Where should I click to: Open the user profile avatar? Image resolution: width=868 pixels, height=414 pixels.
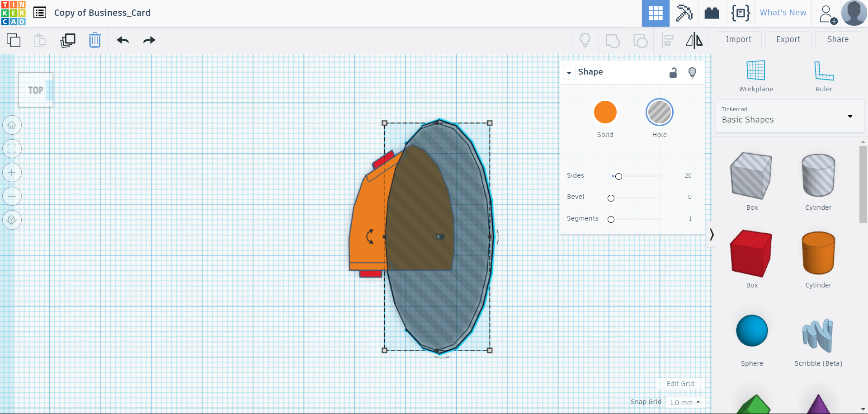(x=854, y=13)
